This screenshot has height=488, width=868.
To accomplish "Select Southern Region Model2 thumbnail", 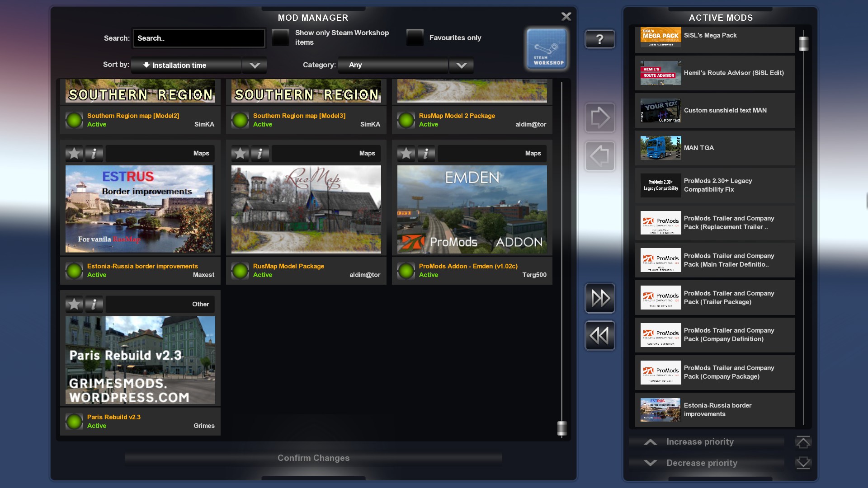I will tap(140, 91).
